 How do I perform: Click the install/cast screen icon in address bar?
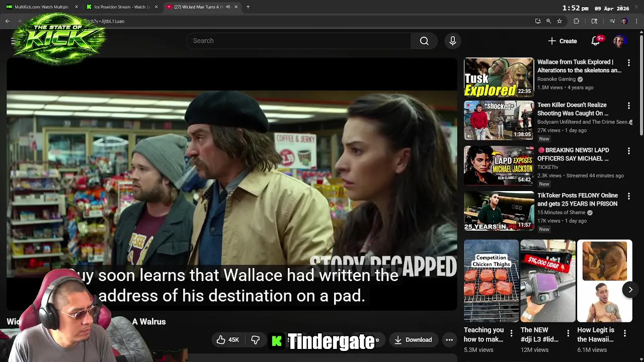538,21
